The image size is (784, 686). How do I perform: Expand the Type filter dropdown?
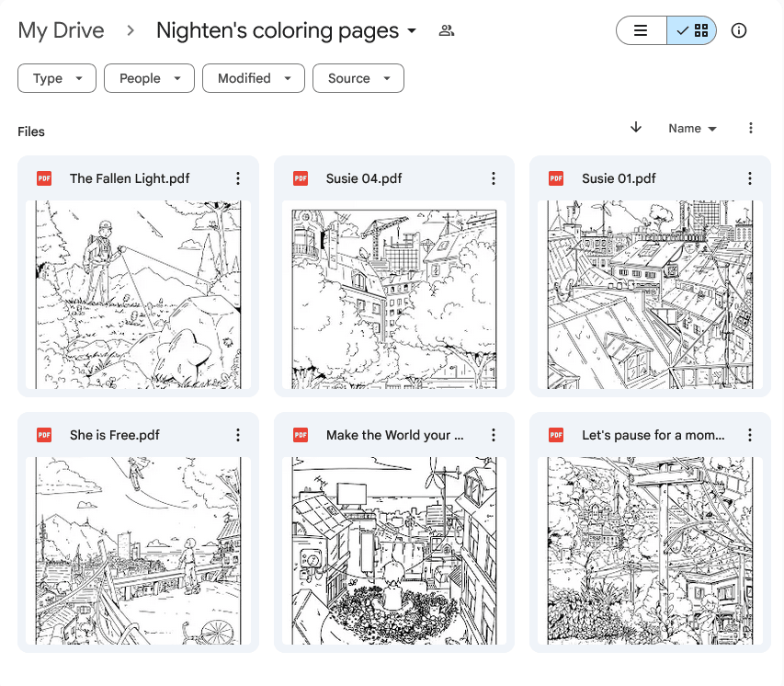pos(56,78)
